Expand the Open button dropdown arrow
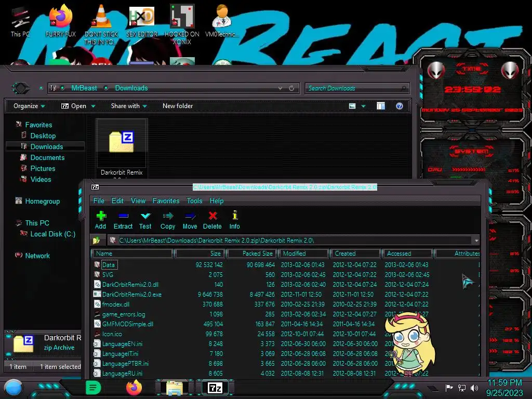Viewport: 532px width, 399px height. point(93,106)
